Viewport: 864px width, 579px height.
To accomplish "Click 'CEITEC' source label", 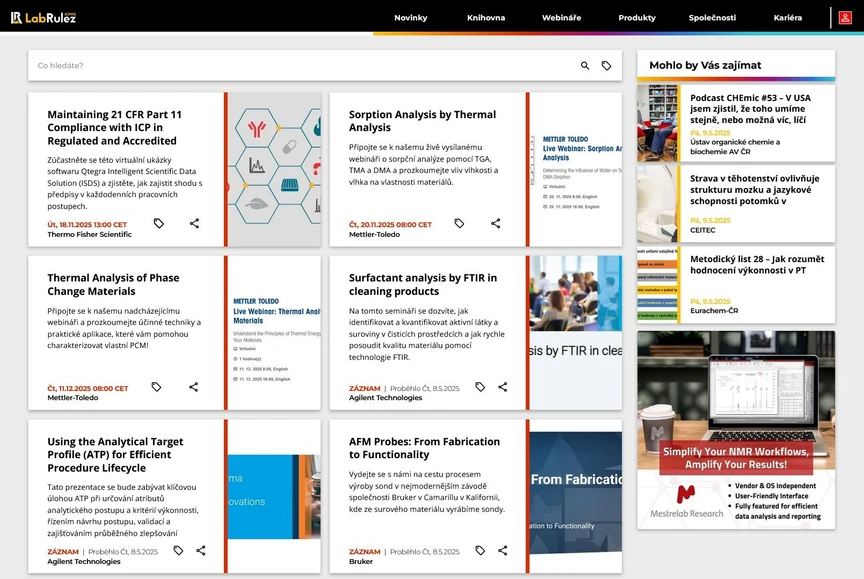I will tap(703, 230).
